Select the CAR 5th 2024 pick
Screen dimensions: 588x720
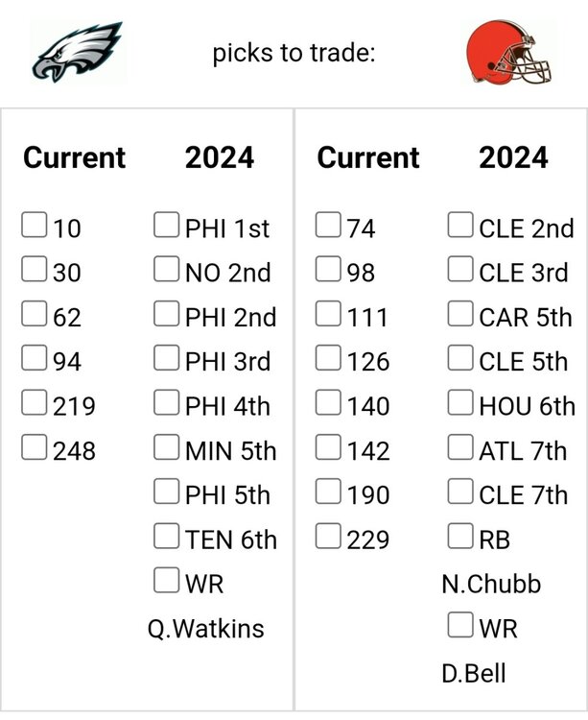461,315
